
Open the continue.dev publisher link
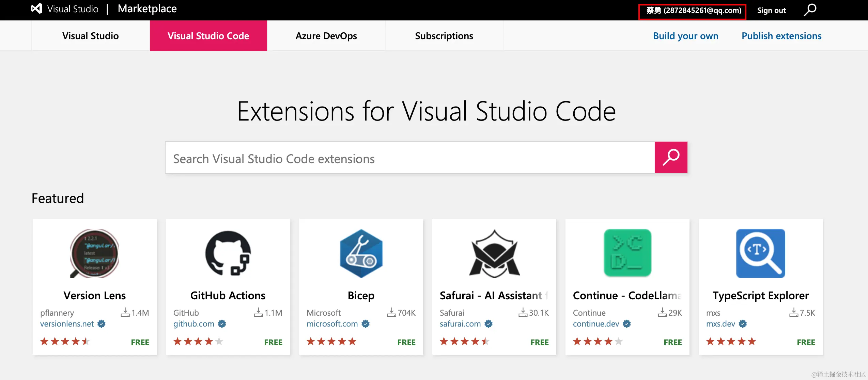click(x=596, y=324)
